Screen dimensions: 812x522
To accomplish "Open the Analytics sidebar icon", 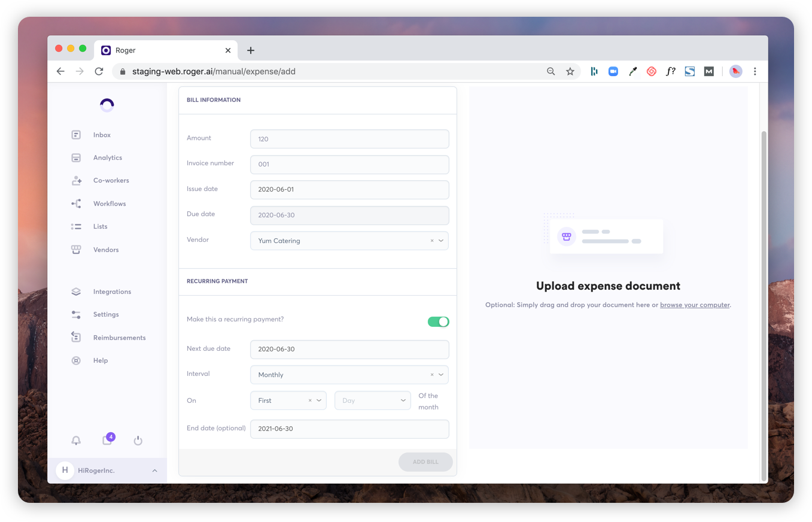I will (76, 158).
